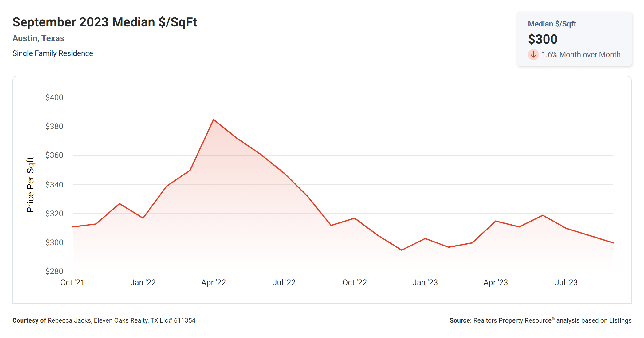This screenshot has height=338, width=644.
Task: Select the large $300 value in the card
Action: click(543, 39)
